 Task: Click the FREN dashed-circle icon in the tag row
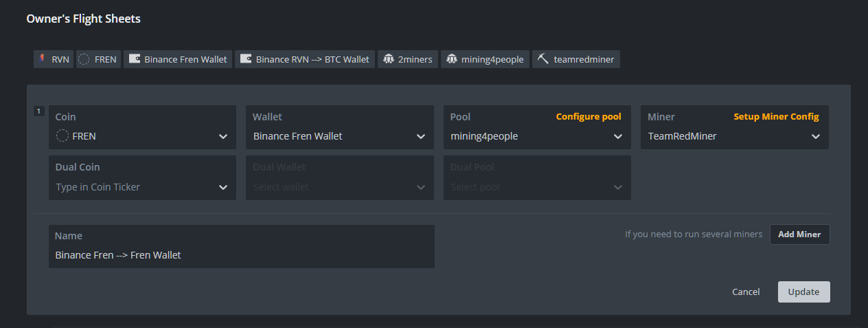coord(84,59)
